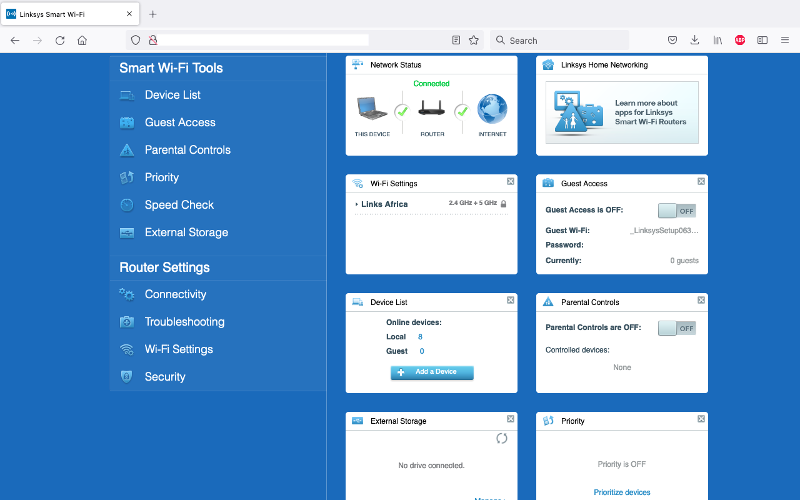
Task: Click the Priority widget header icon
Action: click(548, 421)
